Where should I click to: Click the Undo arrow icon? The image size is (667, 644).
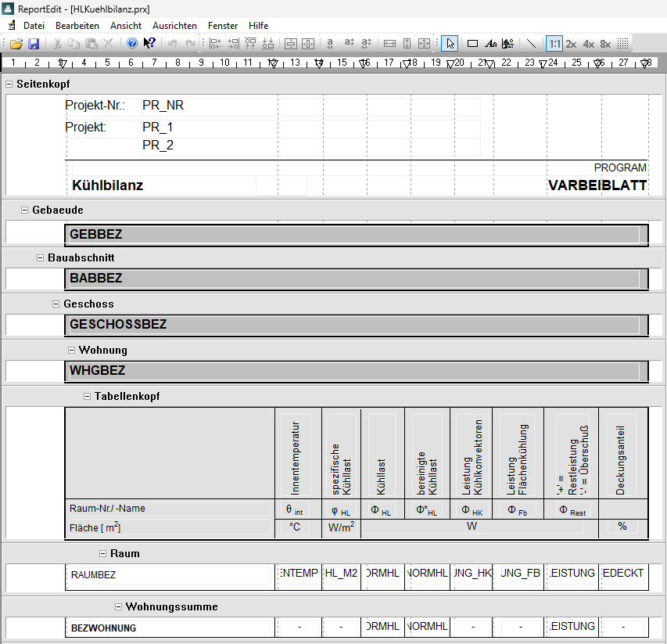pyautogui.click(x=172, y=43)
